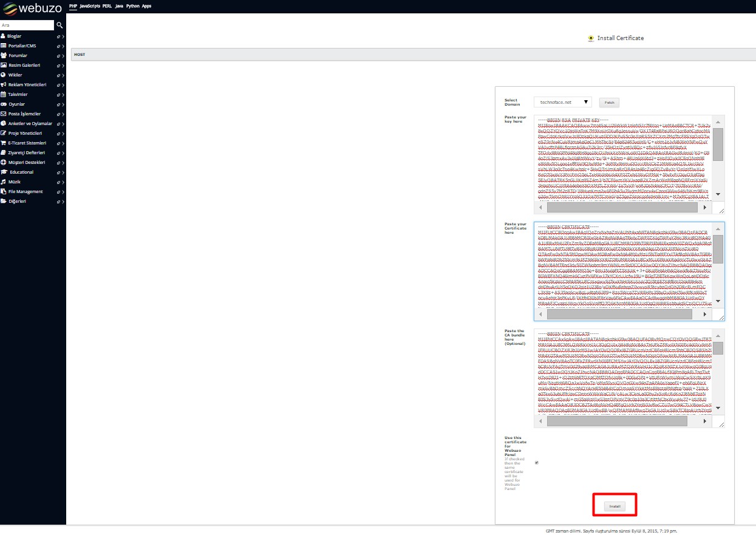This screenshot has width=756, height=538.
Task: Click the Müşteri Destekleri lifebuoy icon
Action: click(3, 162)
